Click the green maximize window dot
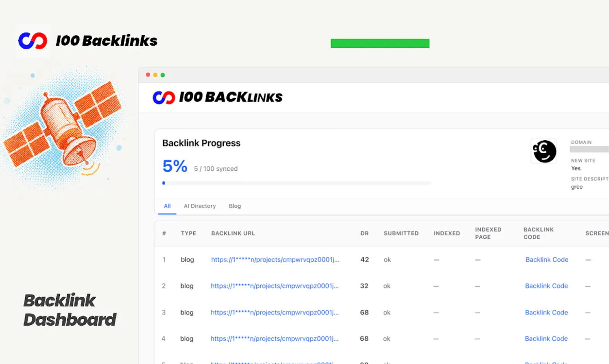609x364 pixels. pos(163,75)
